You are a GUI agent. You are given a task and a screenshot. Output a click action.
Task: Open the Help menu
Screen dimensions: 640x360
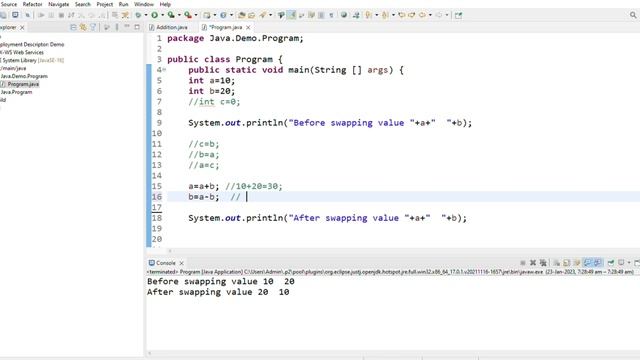pos(165,4)
